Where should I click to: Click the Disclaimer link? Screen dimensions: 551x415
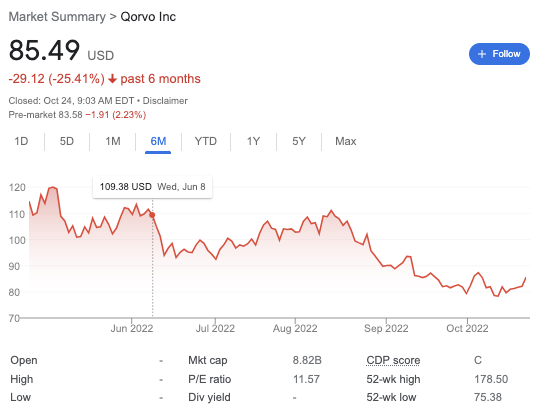[165, 101]
